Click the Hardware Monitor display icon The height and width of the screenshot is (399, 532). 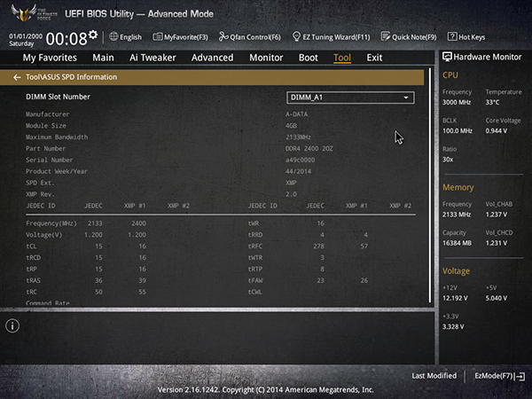447,57
